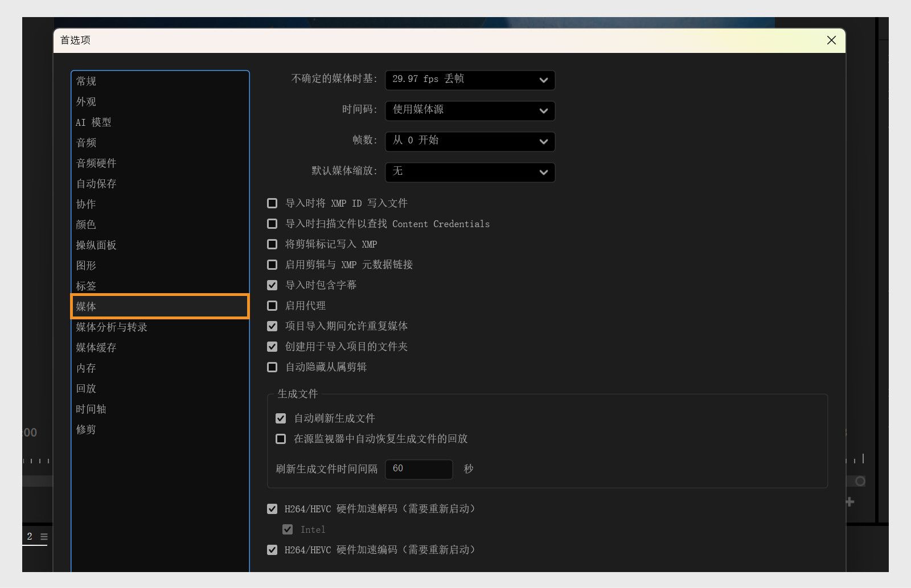Screen dimensions: 911x588
Task: Switch to the 媒体缓存 preferences section
Action: point(95,347)
